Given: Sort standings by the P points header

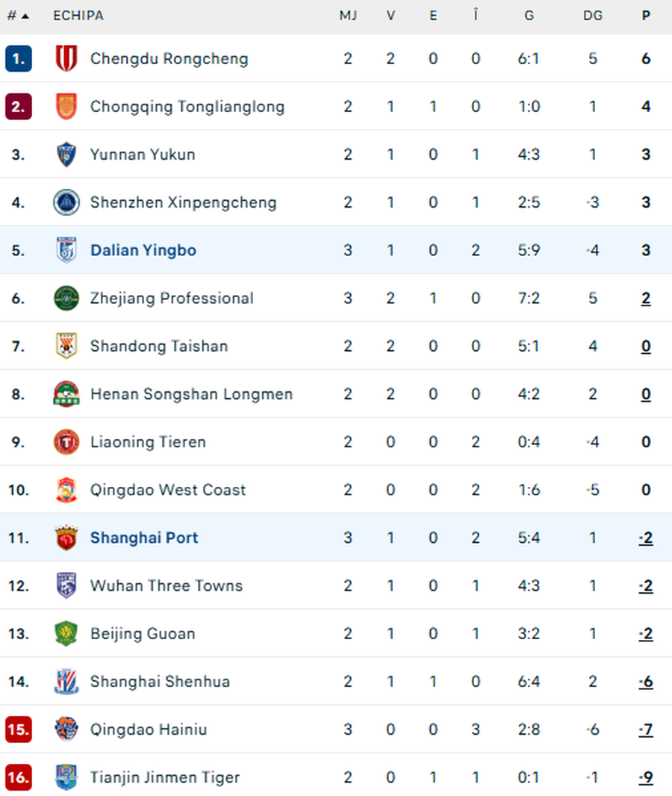Looking at the screenshot, I should [646, 16].
